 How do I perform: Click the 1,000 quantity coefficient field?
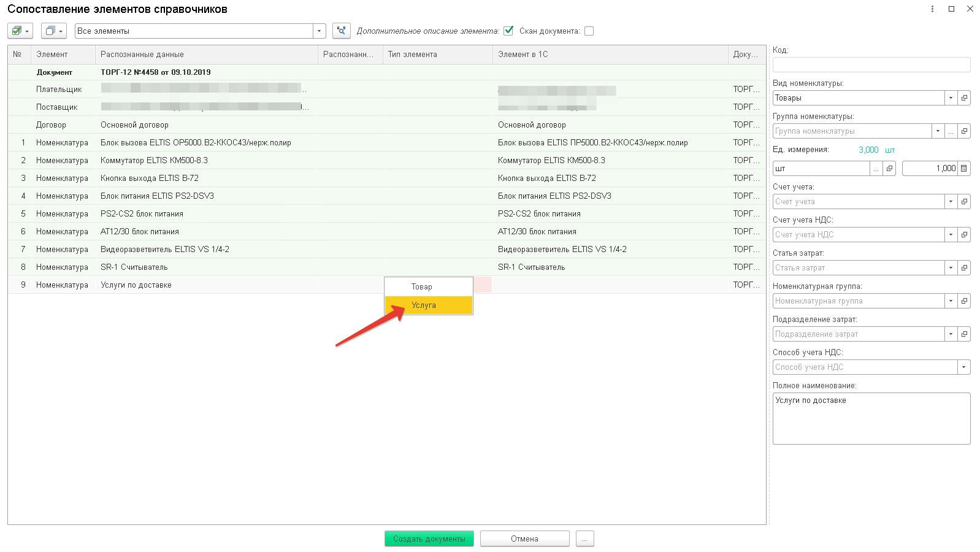930,168
